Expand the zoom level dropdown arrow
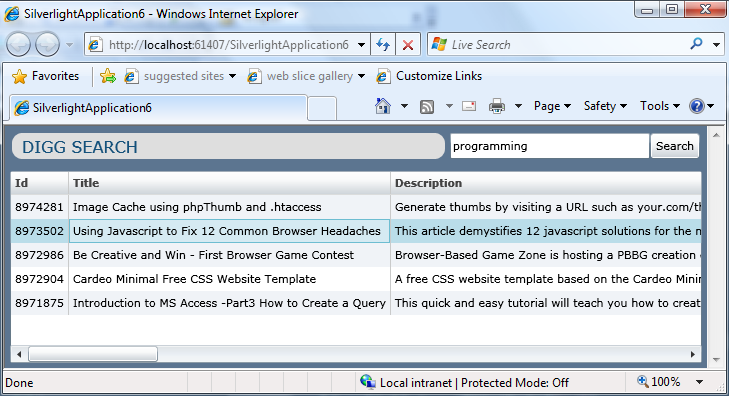This screenshot has height=396, width=729. coord(699,382)
